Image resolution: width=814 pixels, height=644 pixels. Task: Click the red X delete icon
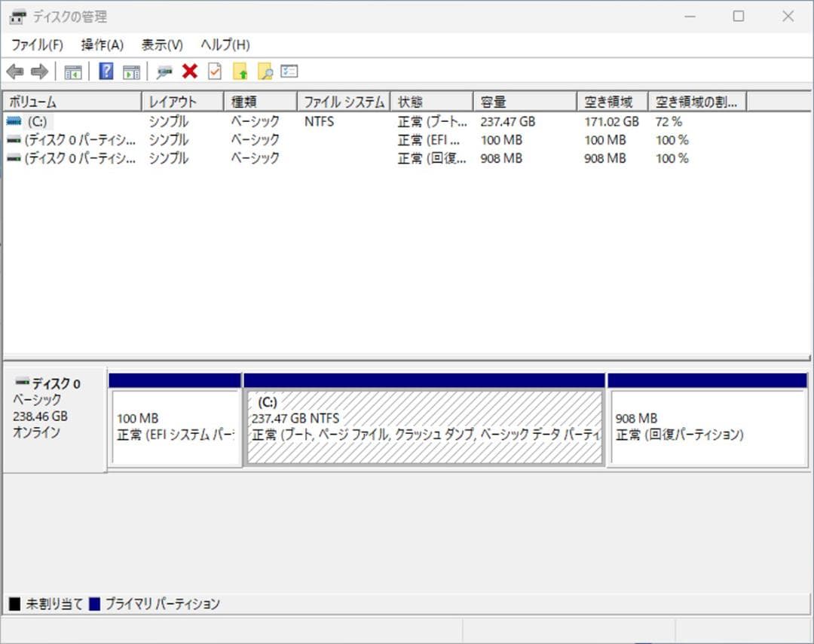pyautogui.click(x=188, y=72)
